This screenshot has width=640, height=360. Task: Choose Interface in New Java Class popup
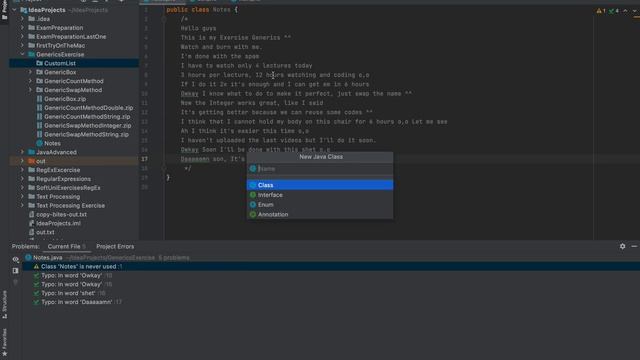320,195
